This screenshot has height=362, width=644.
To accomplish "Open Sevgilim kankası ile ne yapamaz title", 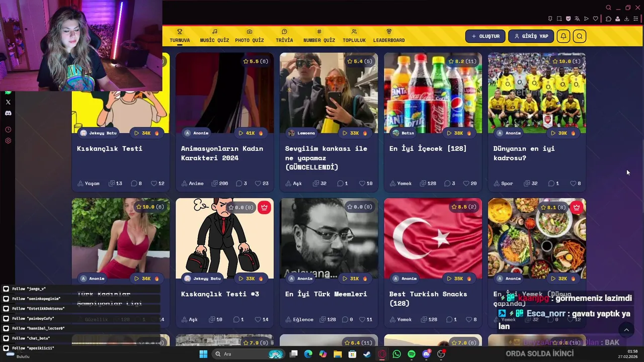I will pos(326,157).
